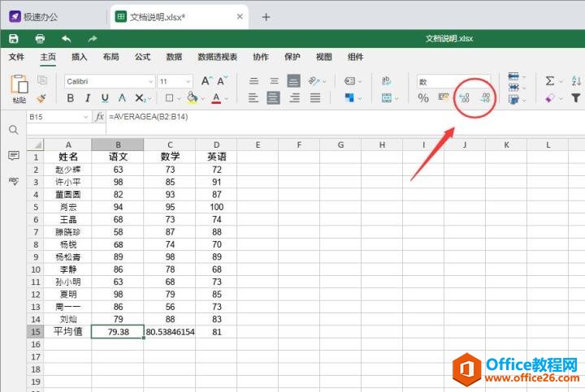Toggle underline formatting
Viewport: 585px width, 392px height.
tap(105, 98)
